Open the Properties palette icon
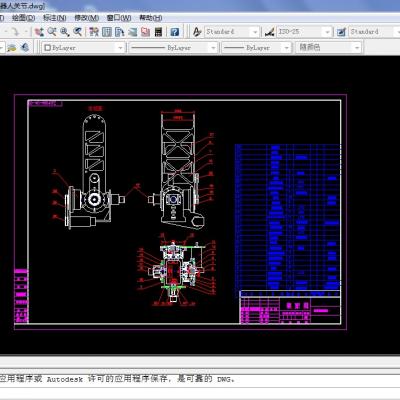The image size is (400, 400). click(x=94, y=32)
